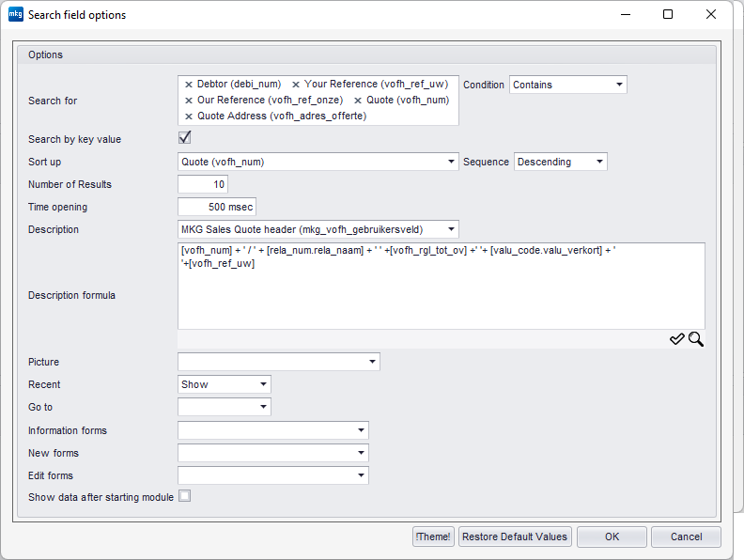The image size is (744, 560).
Task: Validate formula with the checkmark icon
Action: (677, 339)
